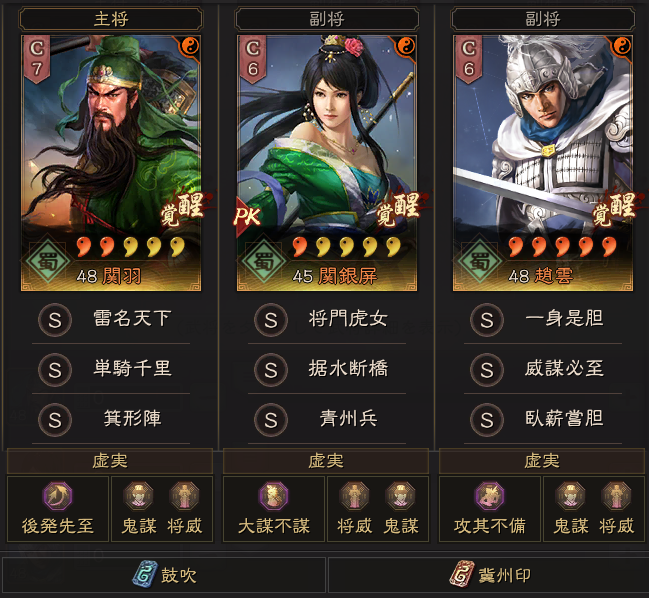Select 鬼謀 icon under 関羽
The height and width of the screenshot is (598, 649).
[x=139, y=495]
